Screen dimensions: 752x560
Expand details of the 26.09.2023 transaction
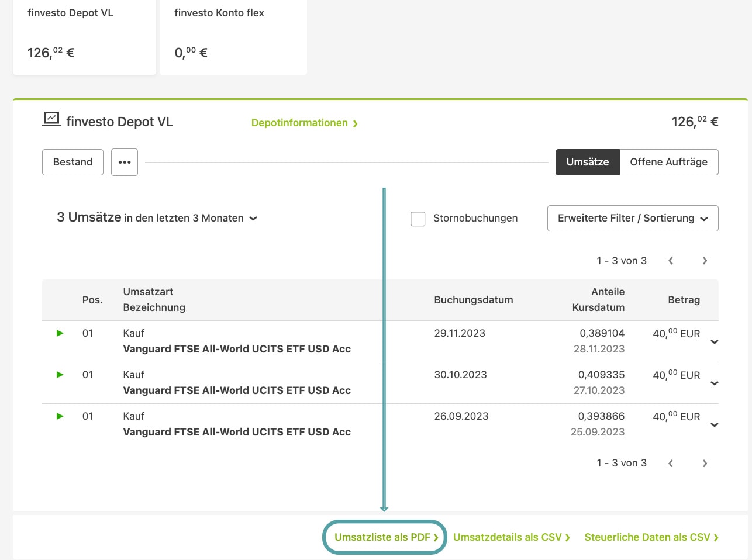(x=714, y=425)
